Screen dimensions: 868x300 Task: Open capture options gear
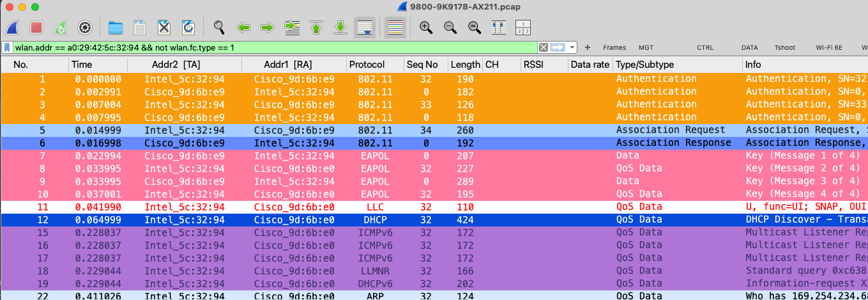pyautogui.click(x=84, y=28)
